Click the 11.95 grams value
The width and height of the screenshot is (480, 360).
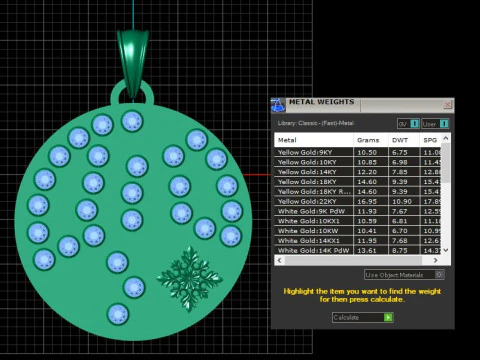tap(367, 241)
